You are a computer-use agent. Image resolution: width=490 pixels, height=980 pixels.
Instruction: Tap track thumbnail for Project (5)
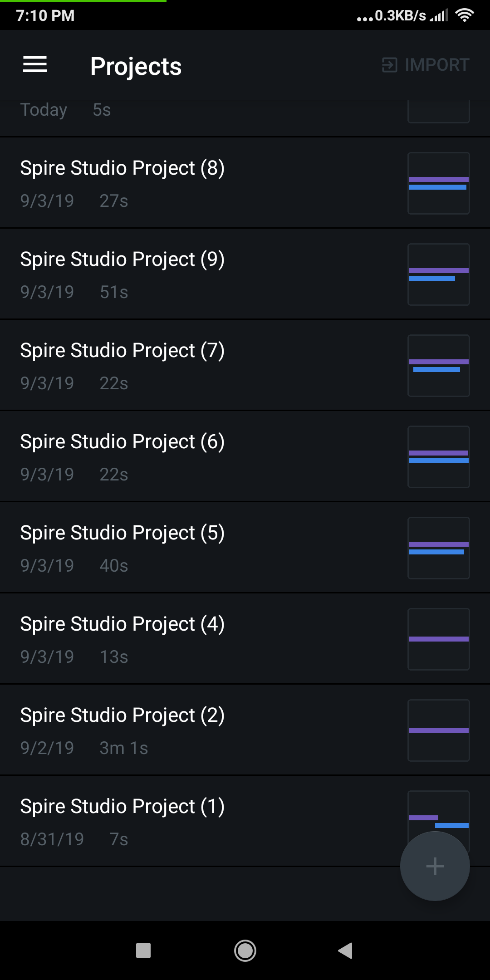438,548
